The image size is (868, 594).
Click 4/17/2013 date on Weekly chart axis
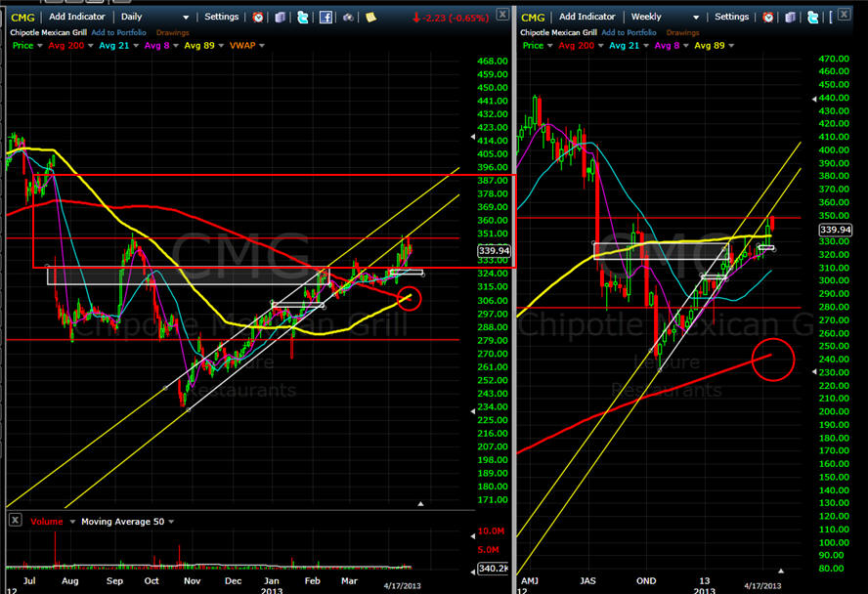(762, 586)
